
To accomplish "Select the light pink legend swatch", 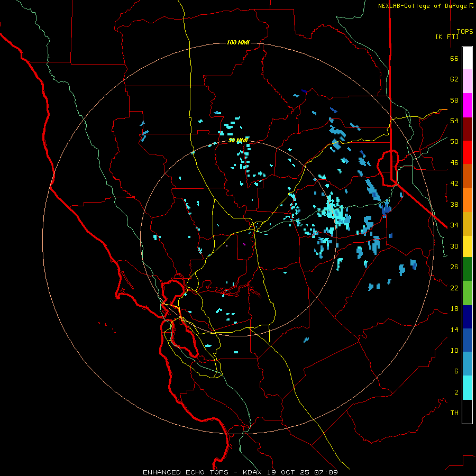I will (467, 81).
